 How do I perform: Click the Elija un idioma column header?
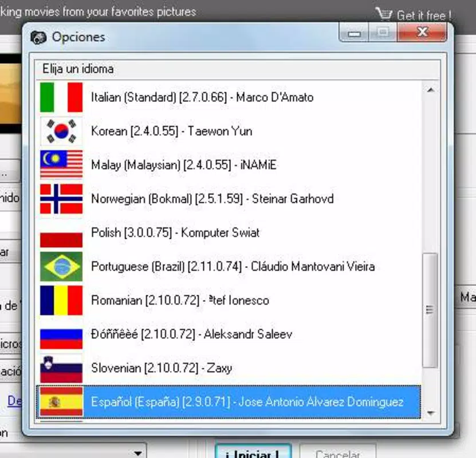point(237,69)
